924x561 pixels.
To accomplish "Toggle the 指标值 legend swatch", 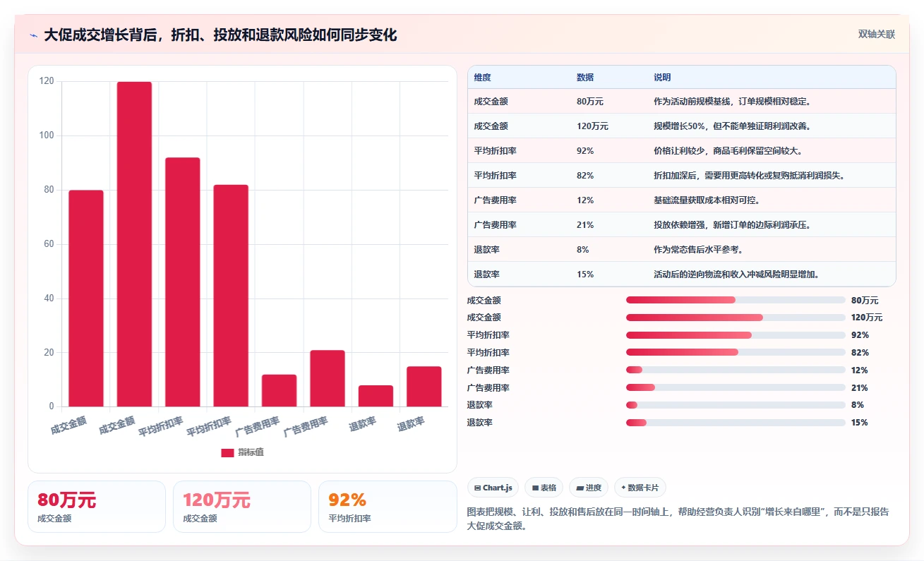I will (x=227, y=452).
